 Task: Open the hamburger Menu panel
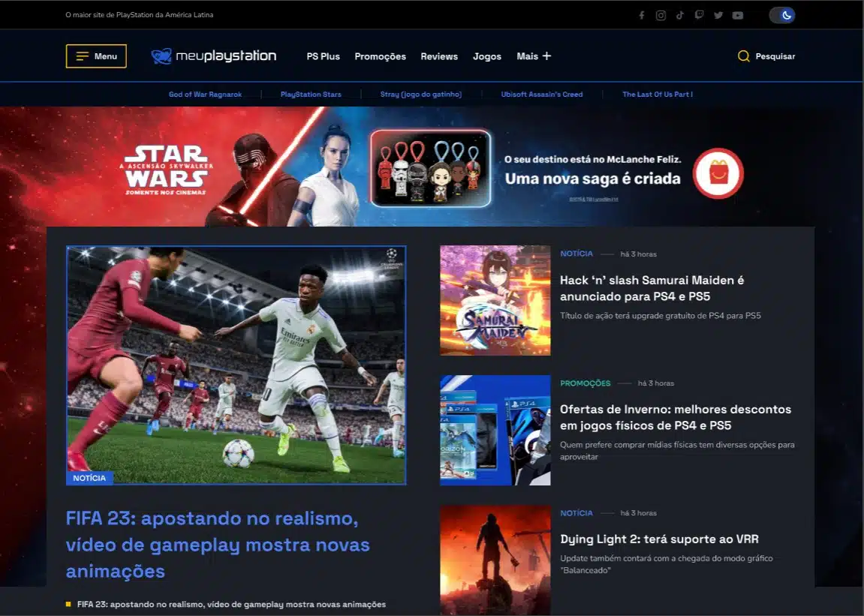pos(96,56)
